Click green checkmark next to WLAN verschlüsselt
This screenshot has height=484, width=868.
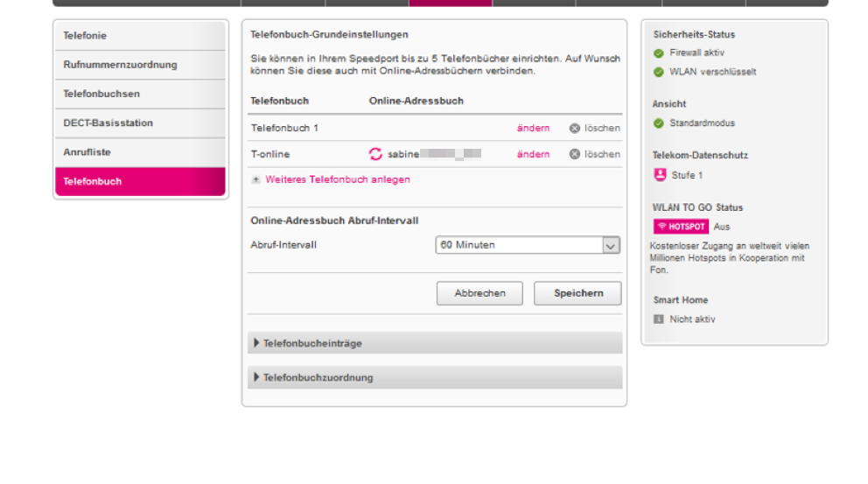coord(659,73)
